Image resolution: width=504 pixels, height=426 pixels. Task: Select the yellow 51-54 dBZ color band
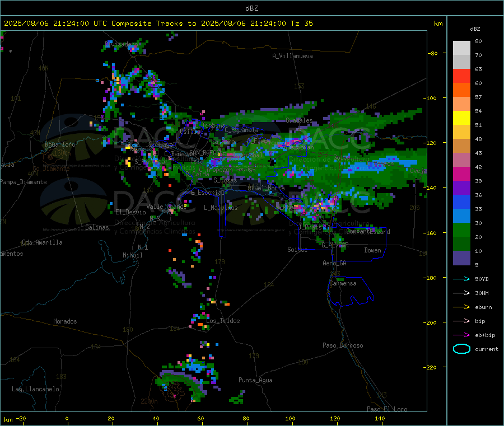pos(461,118)
